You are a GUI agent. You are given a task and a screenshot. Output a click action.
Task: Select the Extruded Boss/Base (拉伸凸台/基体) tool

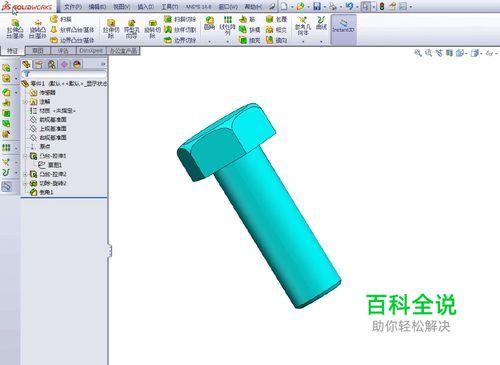(15, 29)
